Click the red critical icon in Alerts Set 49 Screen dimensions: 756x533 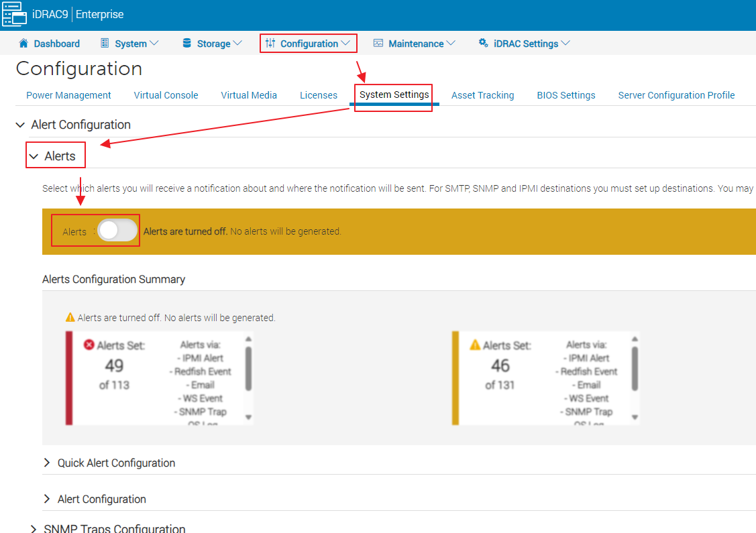pos(89,345)
